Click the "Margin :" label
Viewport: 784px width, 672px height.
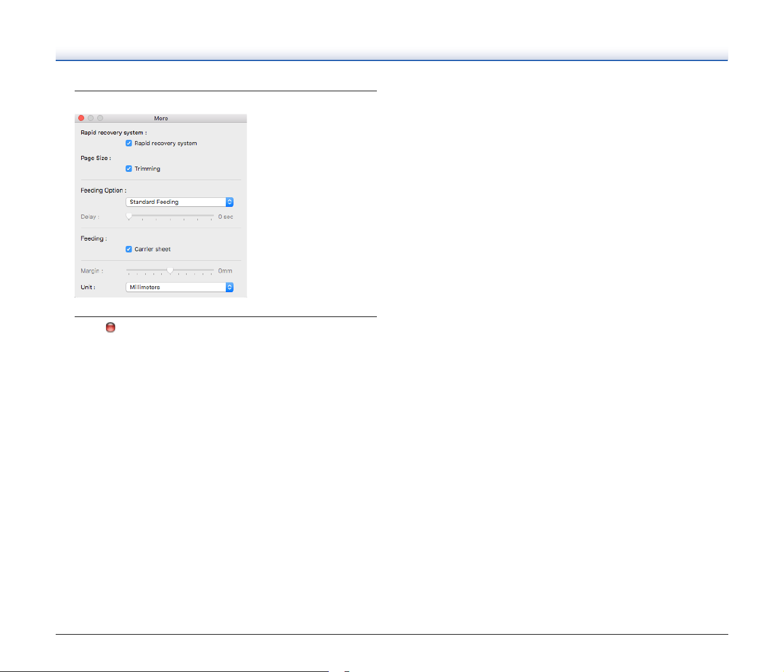(x=92, y=271)
